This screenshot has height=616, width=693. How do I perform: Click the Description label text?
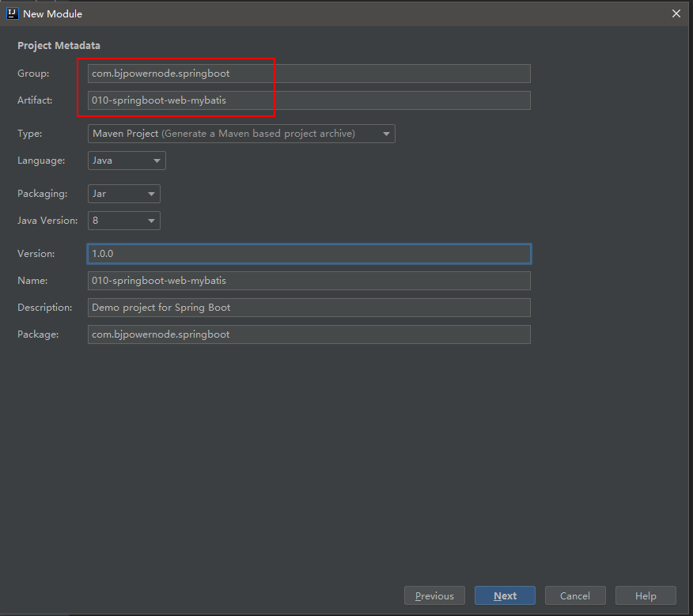[x=44, y=308]
